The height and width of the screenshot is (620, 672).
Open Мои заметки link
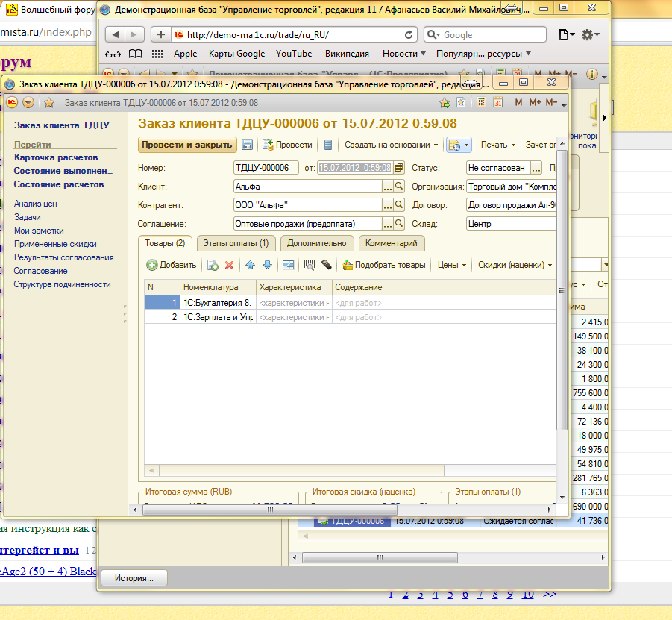[39, 231]
